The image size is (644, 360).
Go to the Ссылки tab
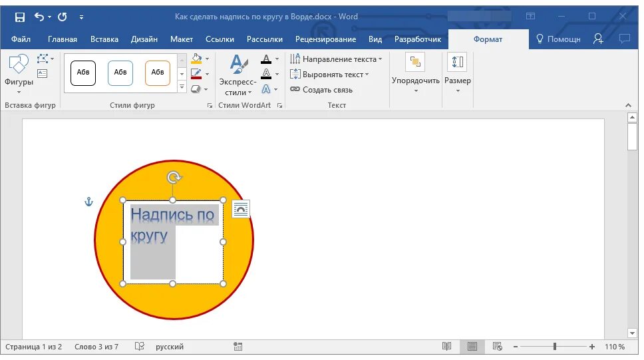pyautogui.click(x=220, y=39)
